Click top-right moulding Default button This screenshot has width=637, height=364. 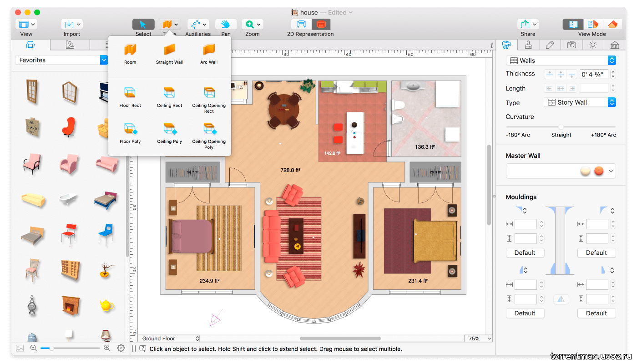pyautogui.click(x=597, y=253)
